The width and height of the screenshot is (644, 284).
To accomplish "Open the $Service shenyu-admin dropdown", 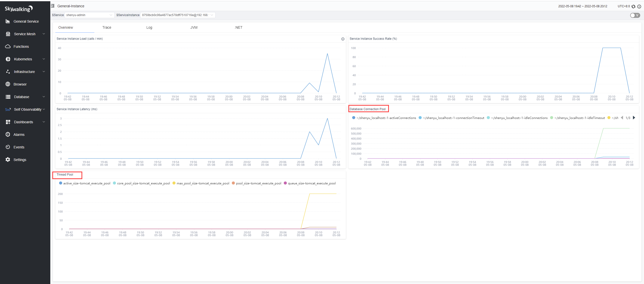I will (x=89, y=15).
